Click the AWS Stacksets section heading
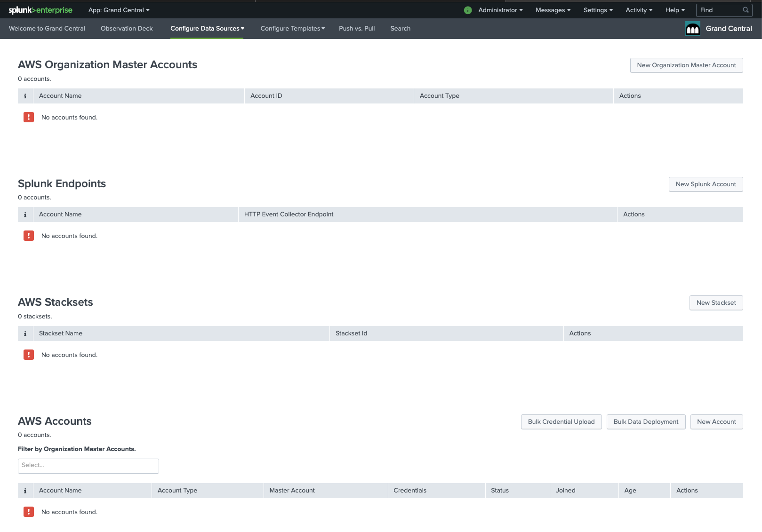 pos(56,302)
